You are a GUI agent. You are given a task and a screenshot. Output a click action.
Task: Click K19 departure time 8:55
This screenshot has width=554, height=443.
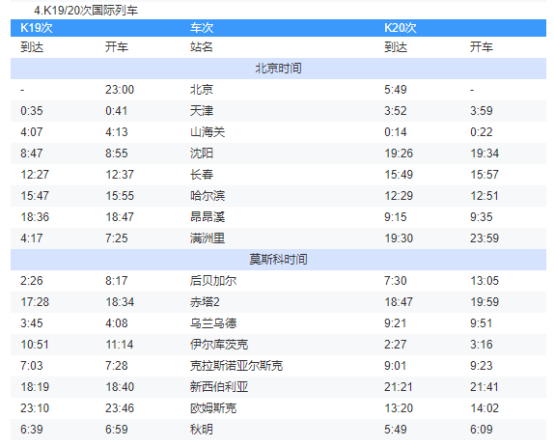point(116,153)
